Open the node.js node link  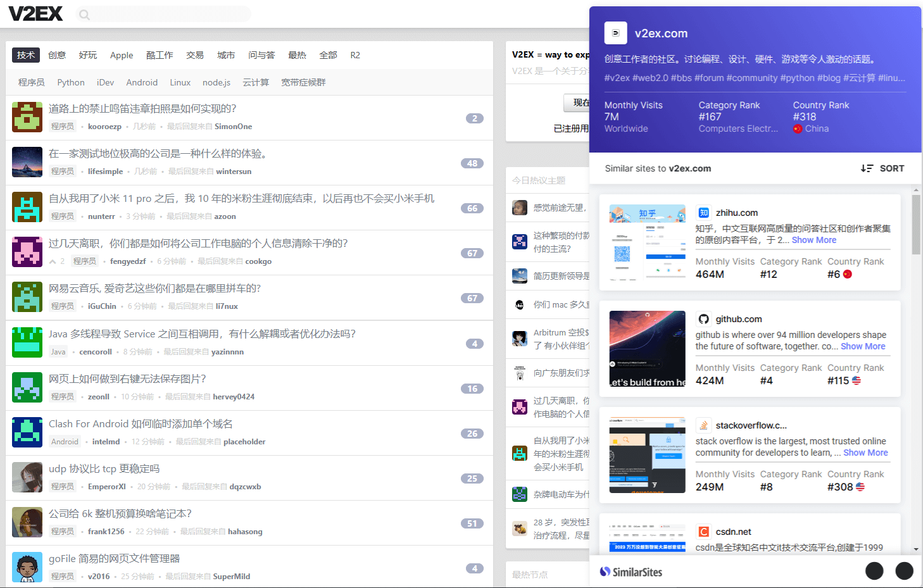coord(217,82)
